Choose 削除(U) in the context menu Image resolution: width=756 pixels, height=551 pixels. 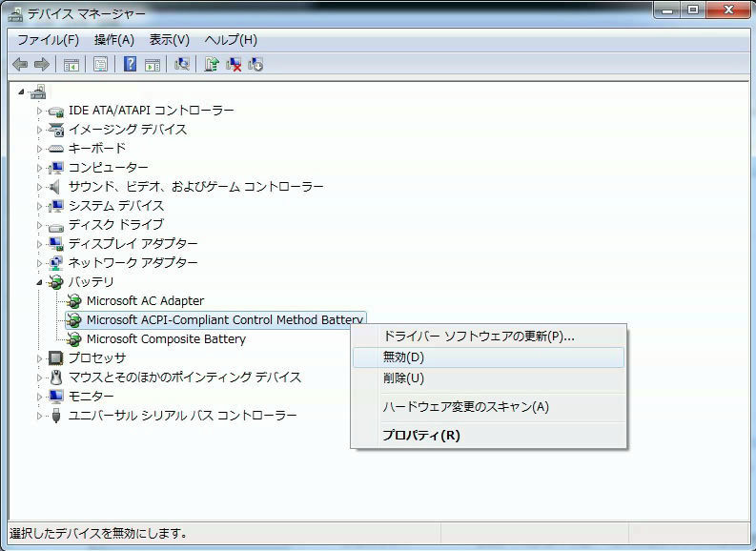pyautogui.click(x=488, y=378)
